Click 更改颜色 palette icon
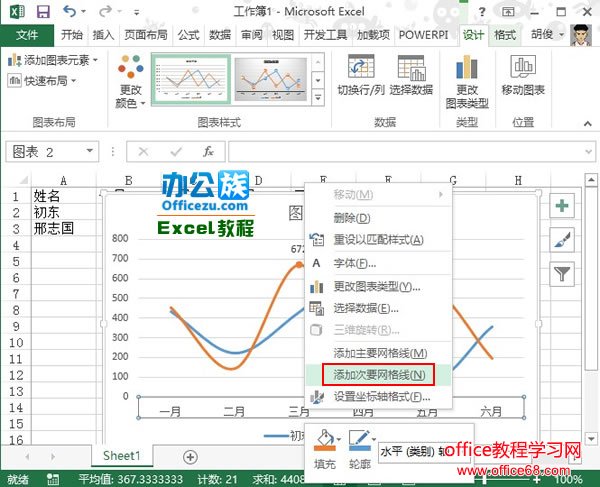The image size is (600, 487). click(x=131, y=66)
